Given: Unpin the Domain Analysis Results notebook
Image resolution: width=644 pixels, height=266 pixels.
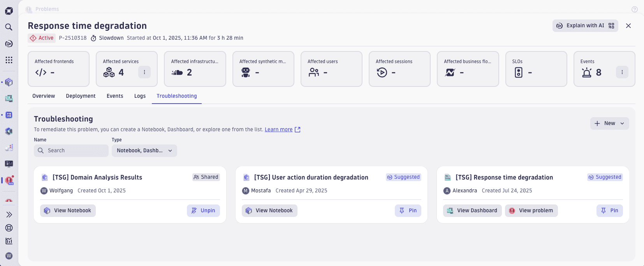Looking at the screenshot, I should [x=203, y=211].
